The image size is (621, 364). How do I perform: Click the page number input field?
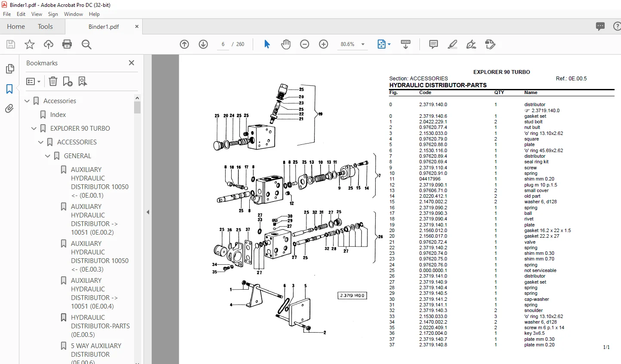(x=223, y=44)
